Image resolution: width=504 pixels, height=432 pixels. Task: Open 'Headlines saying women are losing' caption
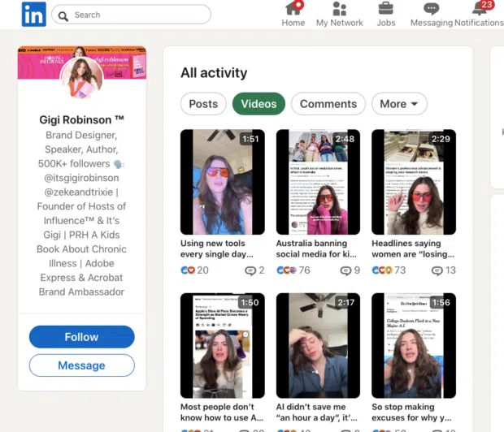pos(413,248)
